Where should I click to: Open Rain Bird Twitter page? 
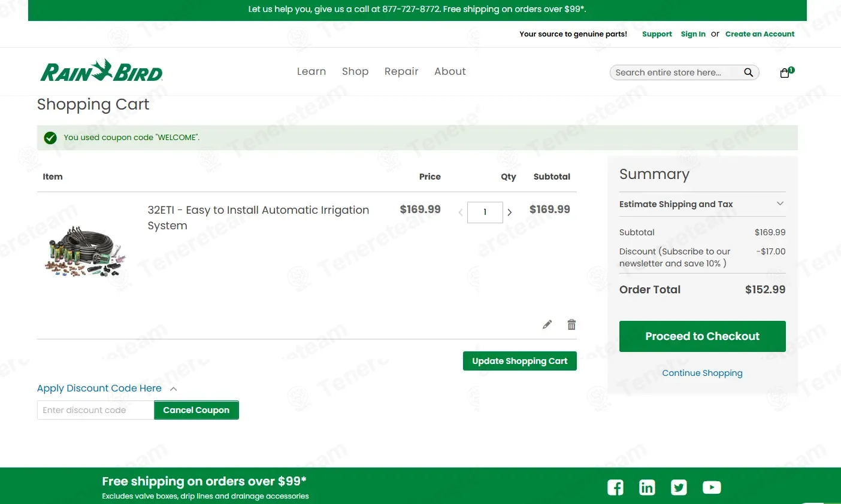pos(679,487)
